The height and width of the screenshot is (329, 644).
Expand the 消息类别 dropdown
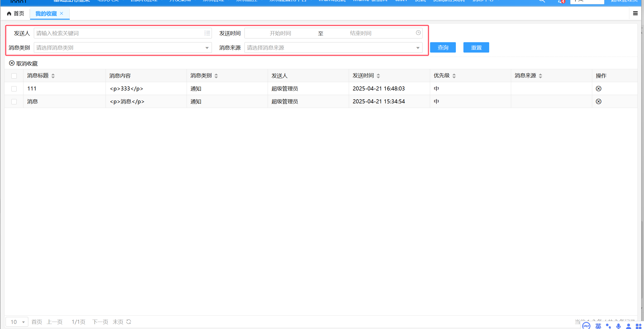pyautogui.click(x=207, y=48)
